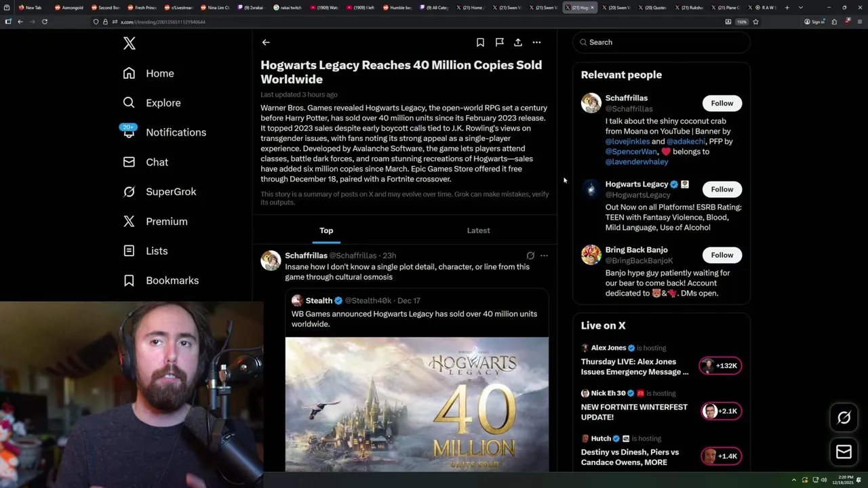Image resolution: width=868 pixels, height=488 pixels.
Task: Open the @SpencerWan mention link
Action: pos(631,151)
